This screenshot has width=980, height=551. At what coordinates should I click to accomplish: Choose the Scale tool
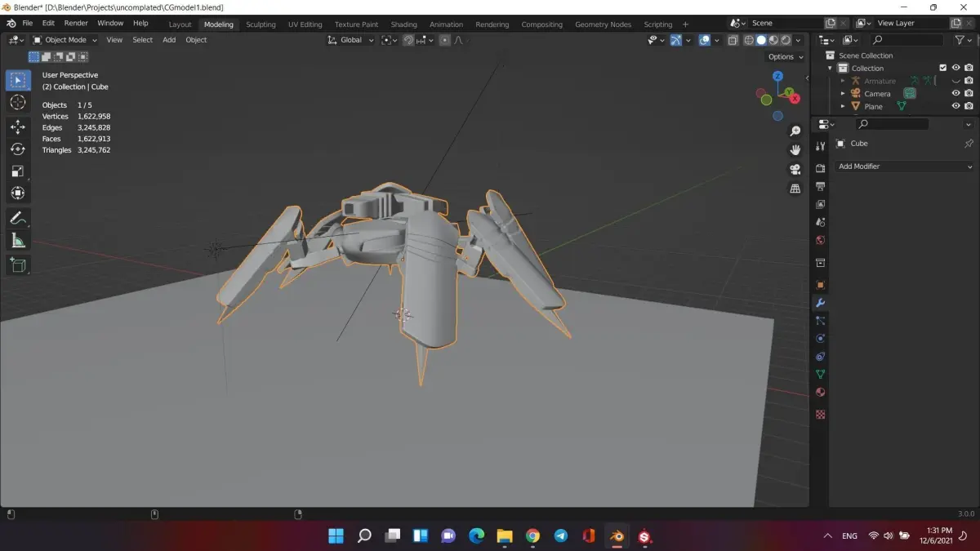click(18, 171)
